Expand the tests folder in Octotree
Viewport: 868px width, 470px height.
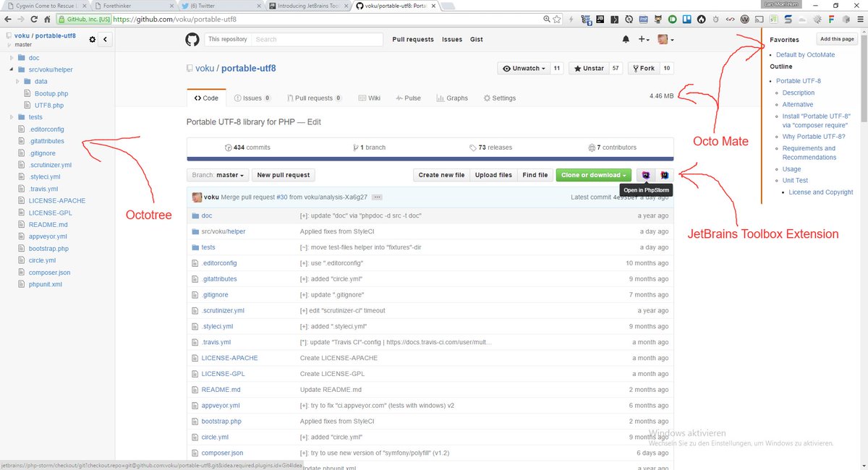(12, 116)
